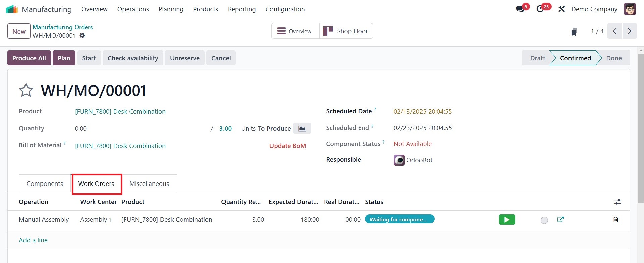
Task: Click the bookmark icon near pager
Action: 574,32
